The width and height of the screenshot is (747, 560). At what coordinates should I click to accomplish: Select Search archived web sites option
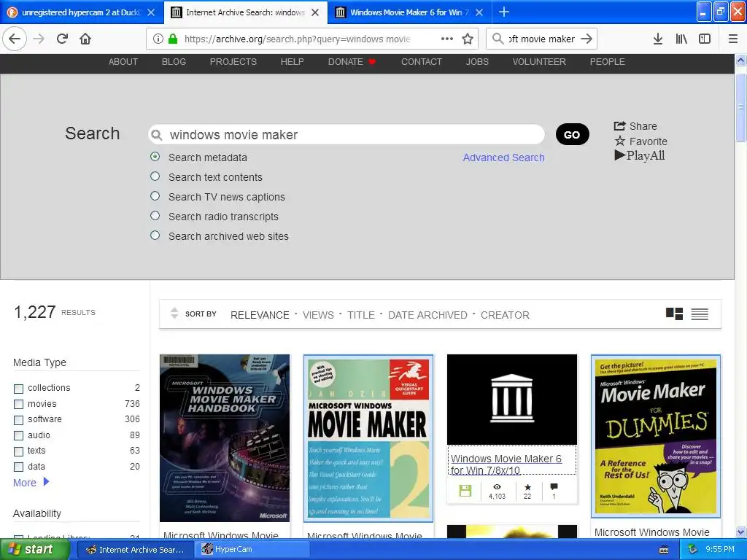pos(155,236)
